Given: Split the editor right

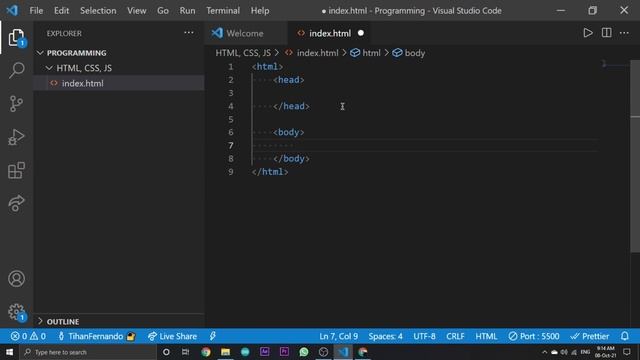Looking at the screenshot, I should pyautogui.click(x=607, y=33).
